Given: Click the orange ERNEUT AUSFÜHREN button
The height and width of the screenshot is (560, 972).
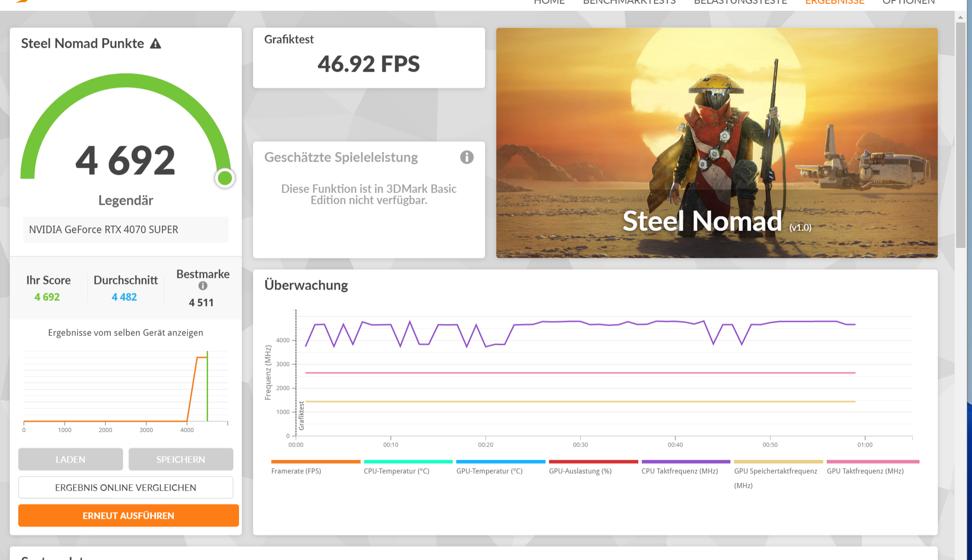Looking at the screenshot, I should click(128, 515).
